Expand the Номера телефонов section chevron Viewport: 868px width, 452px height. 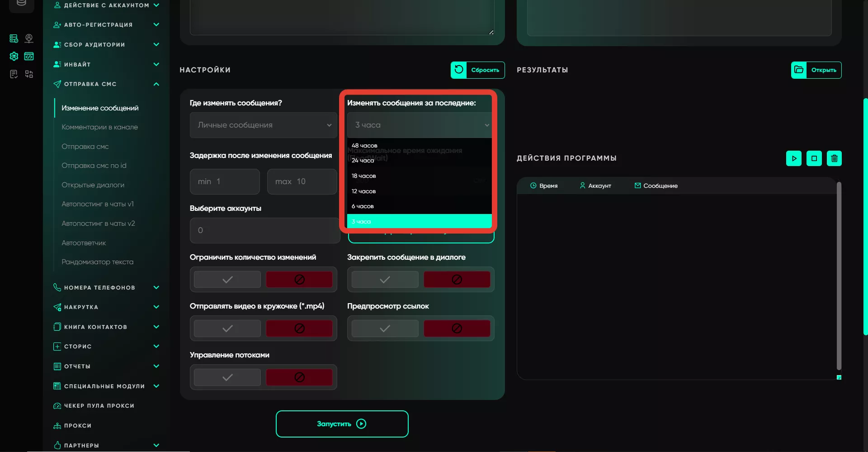156,287
